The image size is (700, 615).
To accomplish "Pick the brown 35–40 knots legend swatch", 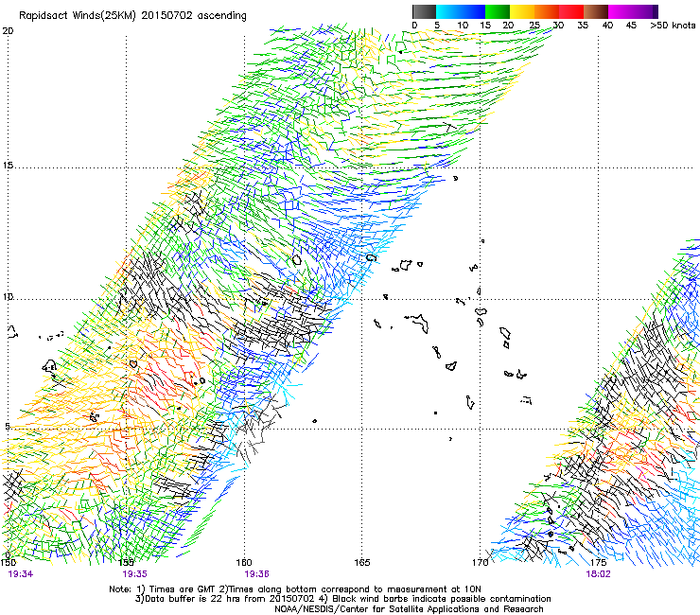I will pos(596,11).
